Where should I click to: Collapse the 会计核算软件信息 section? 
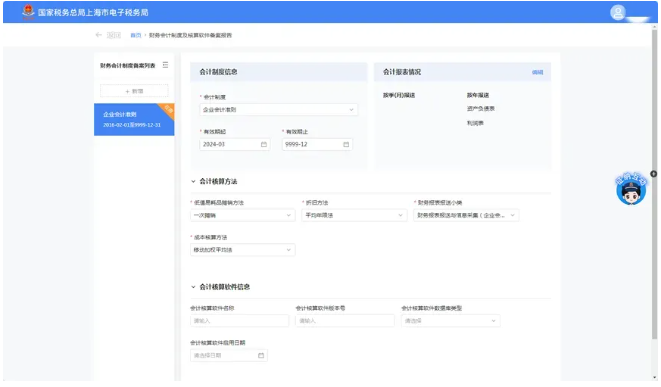click(193, 287)
